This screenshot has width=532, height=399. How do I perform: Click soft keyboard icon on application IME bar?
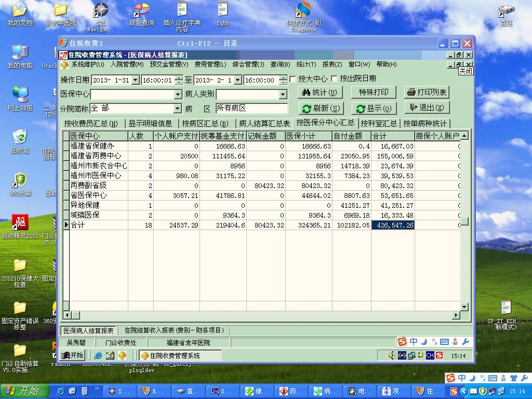(444, 342)
